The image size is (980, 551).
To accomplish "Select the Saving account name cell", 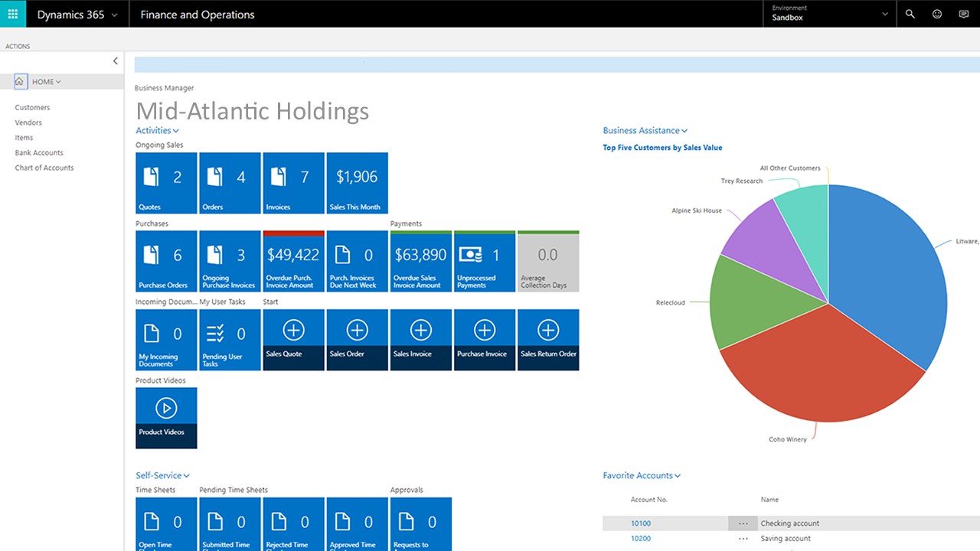I will (786, 539).
